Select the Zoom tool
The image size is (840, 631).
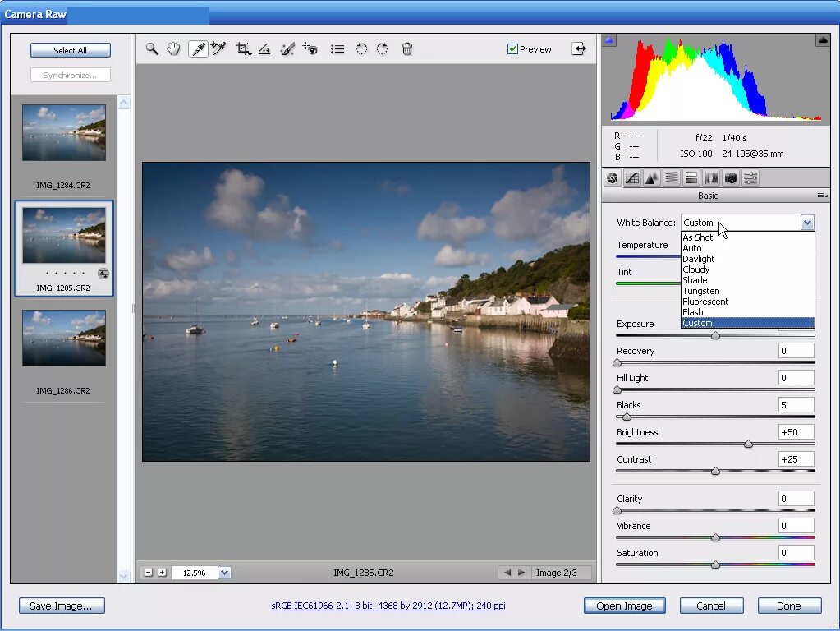point(152,49)
